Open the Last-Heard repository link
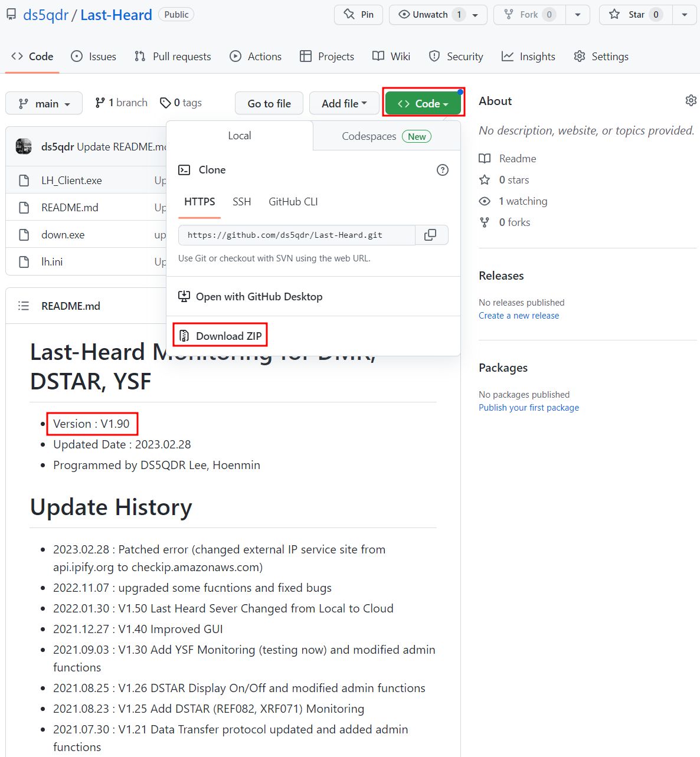 pyautogui.click(x=116, y=15)
